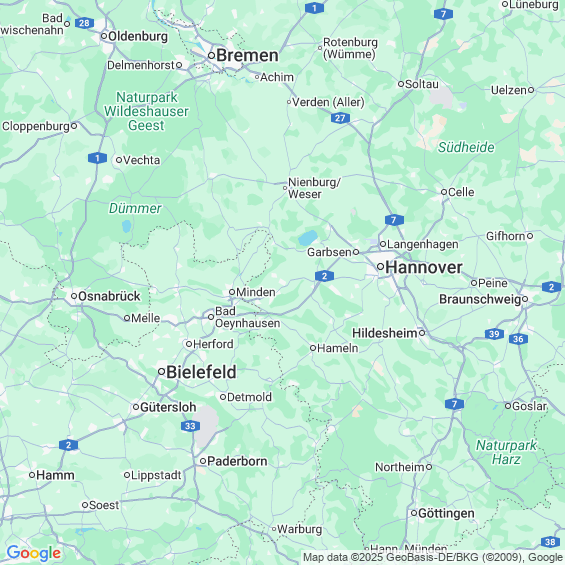Click the Google logo
This screenshot has height=565, width=565.
click(34, 553)
